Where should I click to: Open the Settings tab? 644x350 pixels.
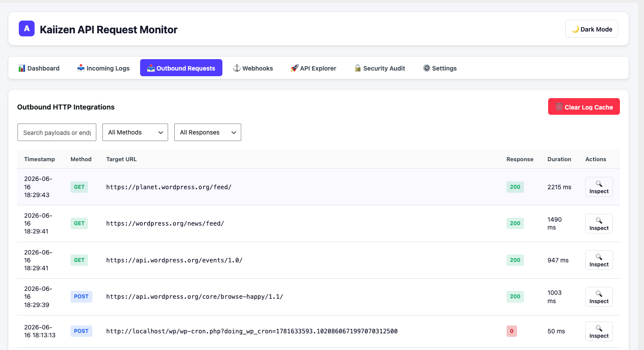440,68
